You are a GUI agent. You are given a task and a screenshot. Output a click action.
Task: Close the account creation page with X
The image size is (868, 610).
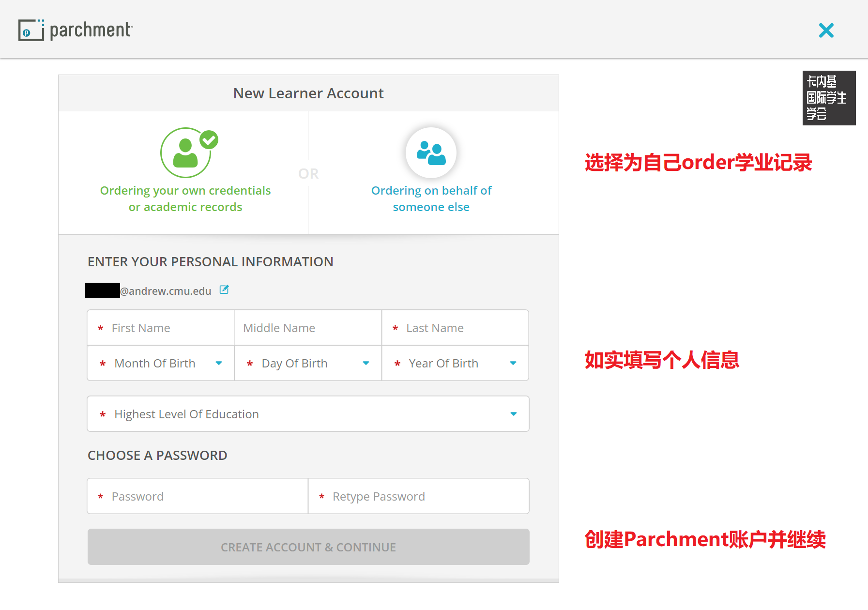826,30
